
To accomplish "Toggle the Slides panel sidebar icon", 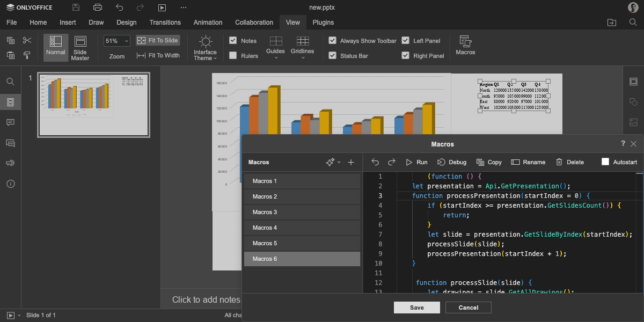I will point(10,102).
